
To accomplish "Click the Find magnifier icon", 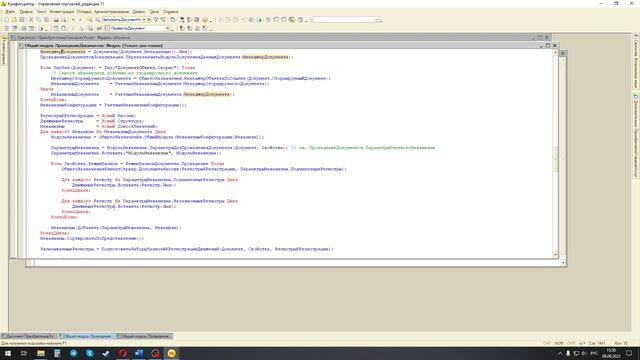I will (89, 20).
